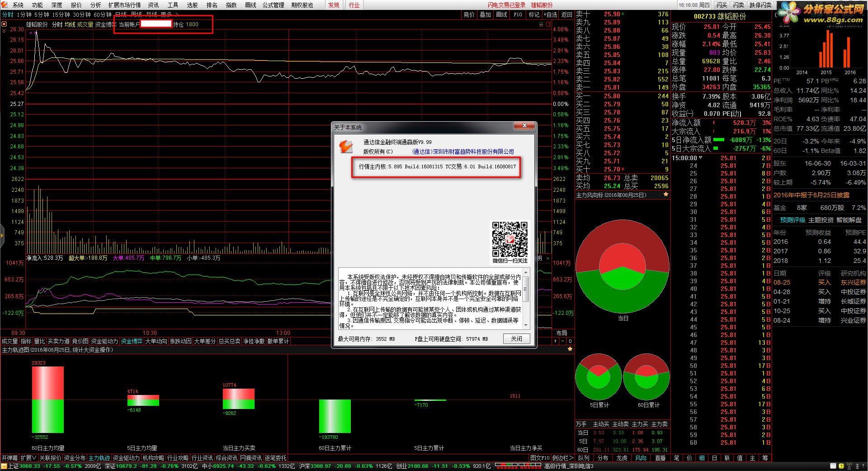
Task: Click the scroll-up arrow in the license text box
Action: [525, 272]
